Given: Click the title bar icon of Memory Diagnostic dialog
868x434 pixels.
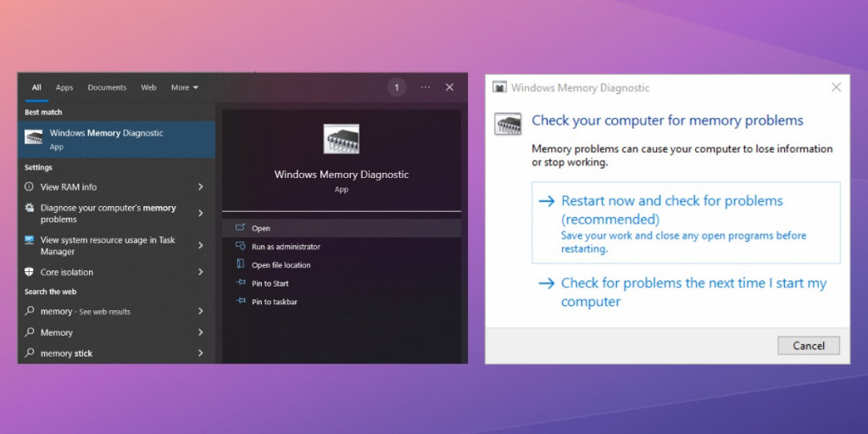Looking at the screenshot, I should point(500,87).
